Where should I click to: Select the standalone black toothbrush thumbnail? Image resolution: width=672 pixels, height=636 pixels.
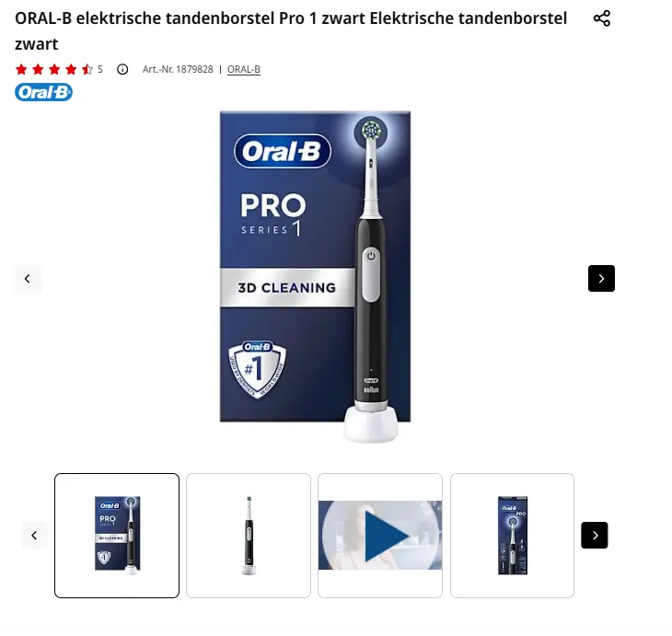[x=249, y=536]
